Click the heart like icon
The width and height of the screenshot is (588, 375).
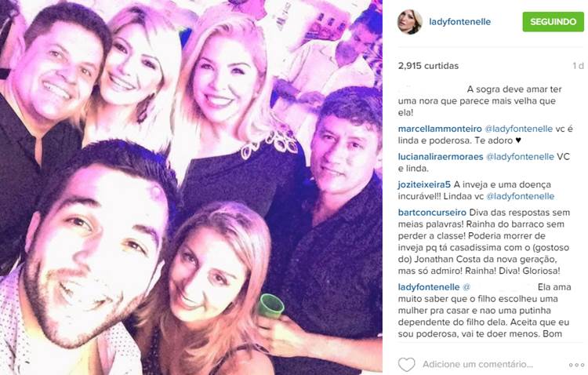[406, 364]
